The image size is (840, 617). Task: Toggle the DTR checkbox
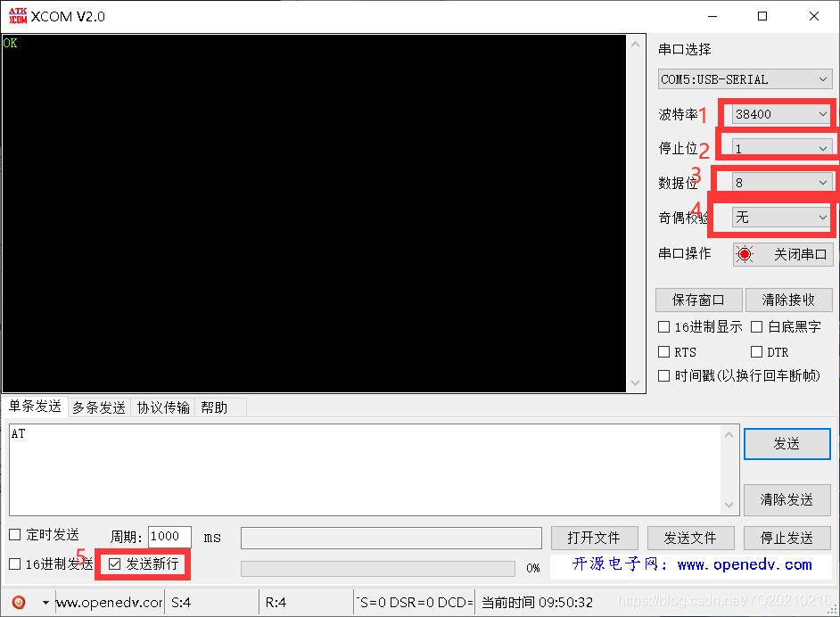(756, 352)
